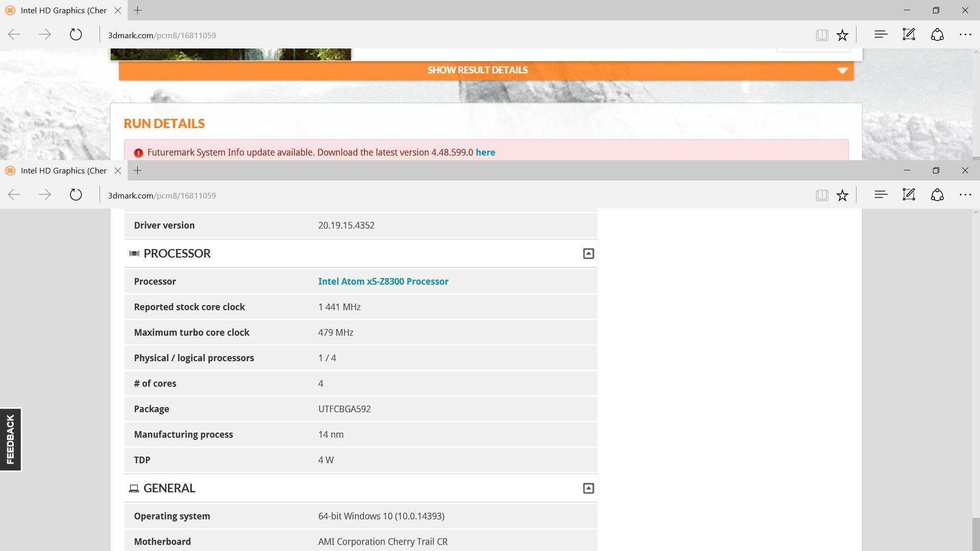Close the tab in upper browser window
The width and height of the screenshot is (980, 551).
pos(117,10)
